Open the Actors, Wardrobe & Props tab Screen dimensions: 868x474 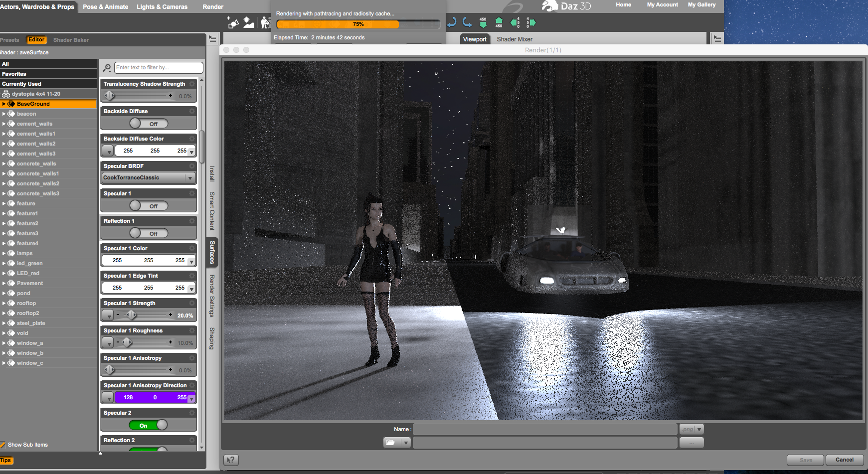pyautogui.click(x=37, y=6)
